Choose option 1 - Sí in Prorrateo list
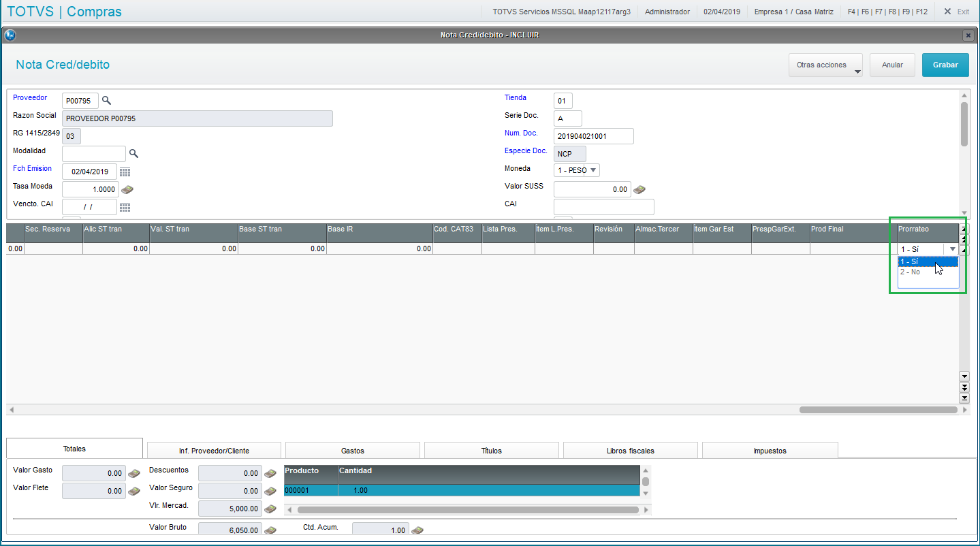Image resolution: width=980 pixels, height=546 pixels. click(x=928, y=261)
